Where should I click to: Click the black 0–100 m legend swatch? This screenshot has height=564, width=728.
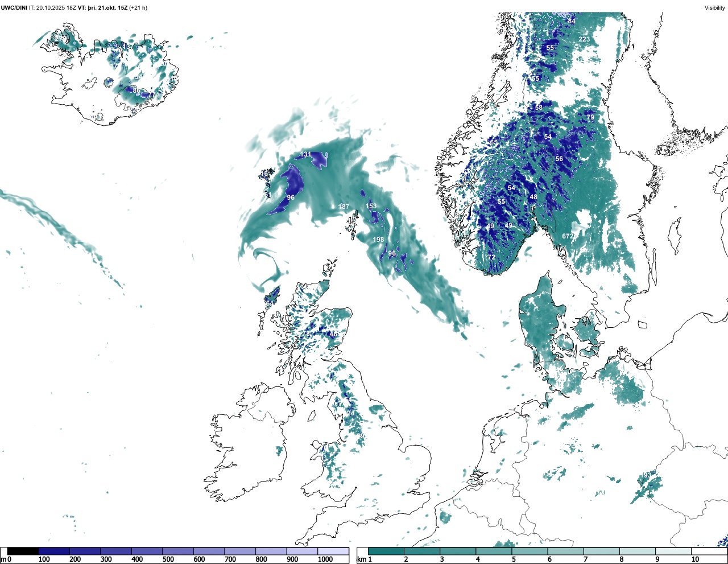coord(23,551)
